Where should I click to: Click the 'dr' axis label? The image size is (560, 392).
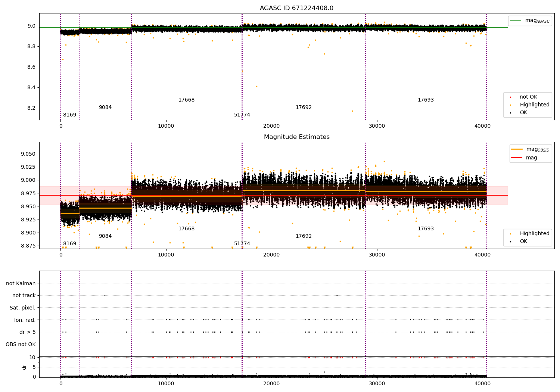point(24,367)
